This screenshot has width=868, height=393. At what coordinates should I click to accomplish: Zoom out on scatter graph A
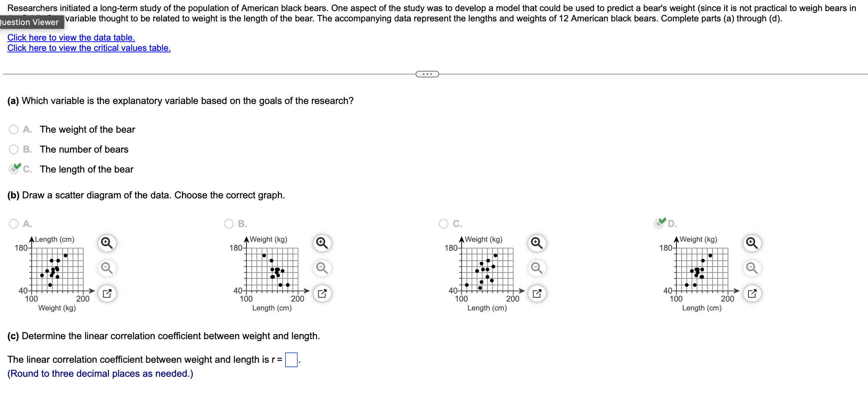tap(107, 268)
